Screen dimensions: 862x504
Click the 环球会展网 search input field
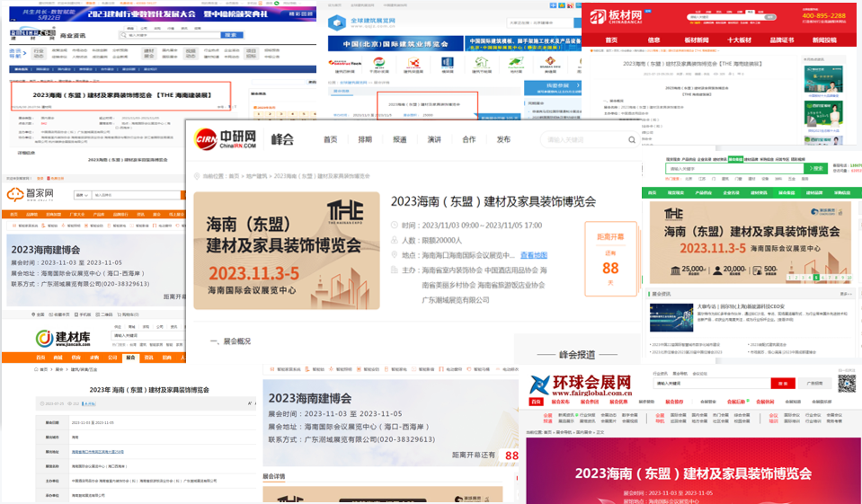(711, 383)
